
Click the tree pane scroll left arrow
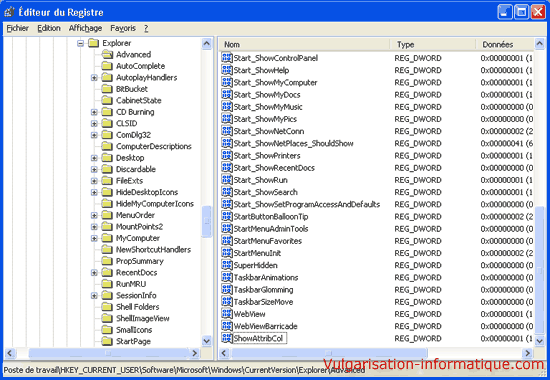pos(10,353)
